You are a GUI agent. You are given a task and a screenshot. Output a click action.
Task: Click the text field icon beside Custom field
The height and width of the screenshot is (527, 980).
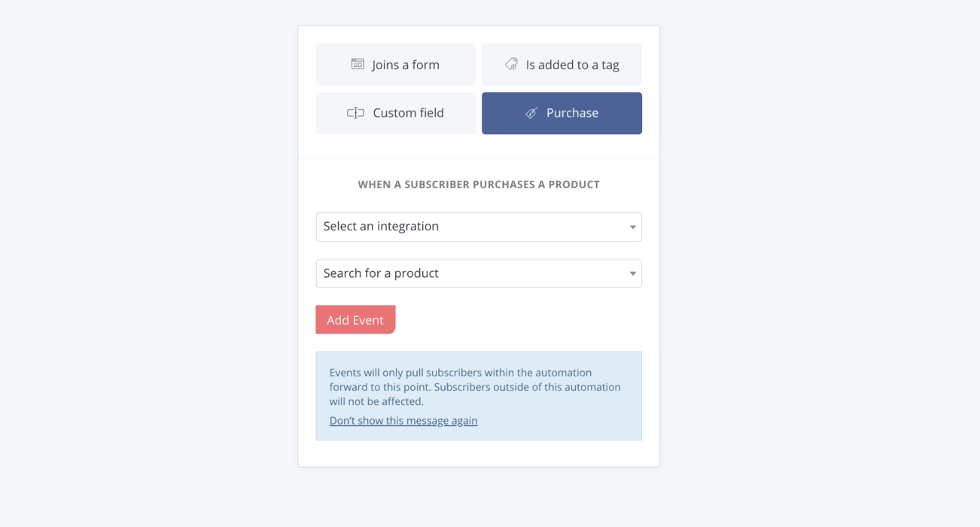355,113
